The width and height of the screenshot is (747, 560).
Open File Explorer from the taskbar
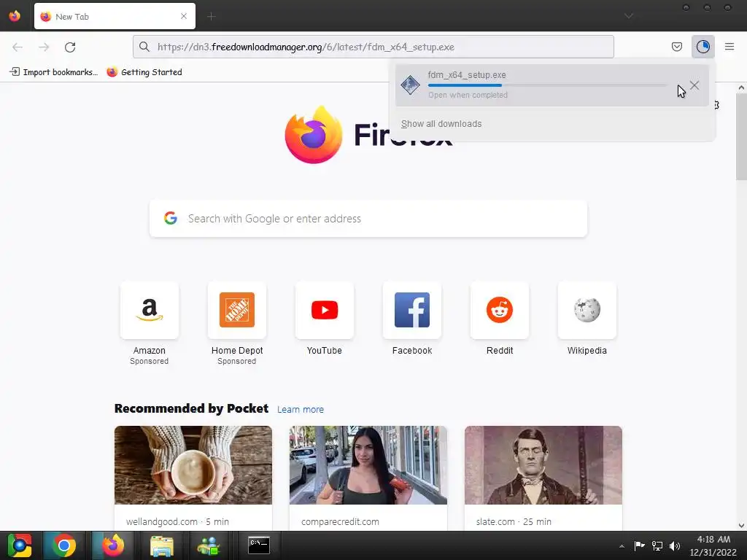coord(162,545)
